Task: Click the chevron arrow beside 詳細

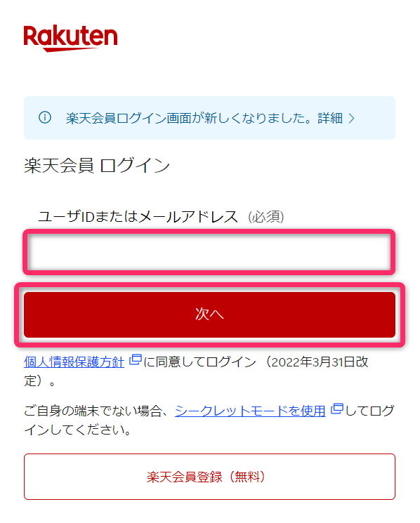Action: tap(351, 118)
